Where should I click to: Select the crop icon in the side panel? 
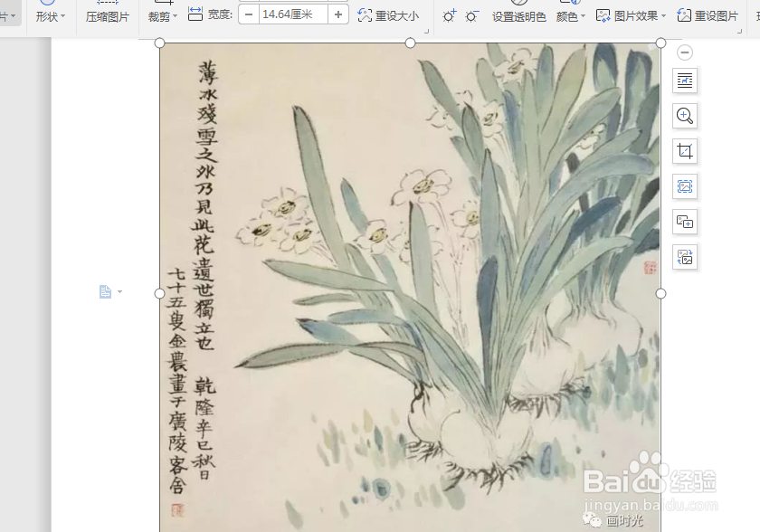(x=684, y=151)
